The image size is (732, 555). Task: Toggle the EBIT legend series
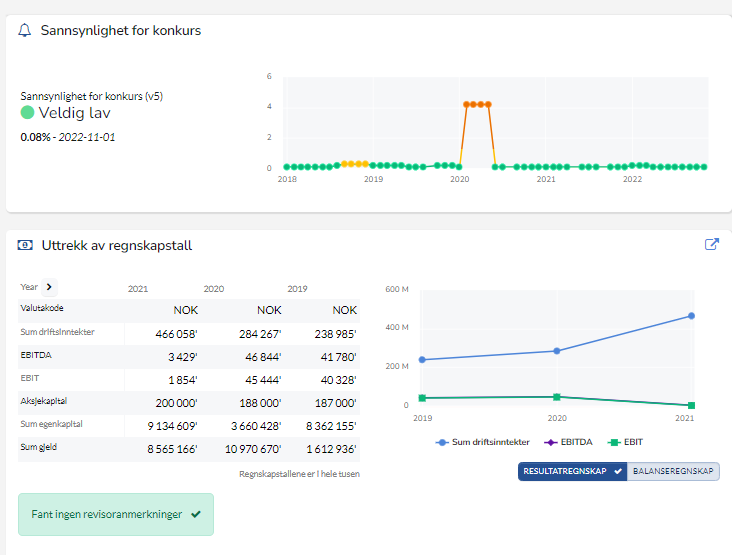click(x=627, y=441)
